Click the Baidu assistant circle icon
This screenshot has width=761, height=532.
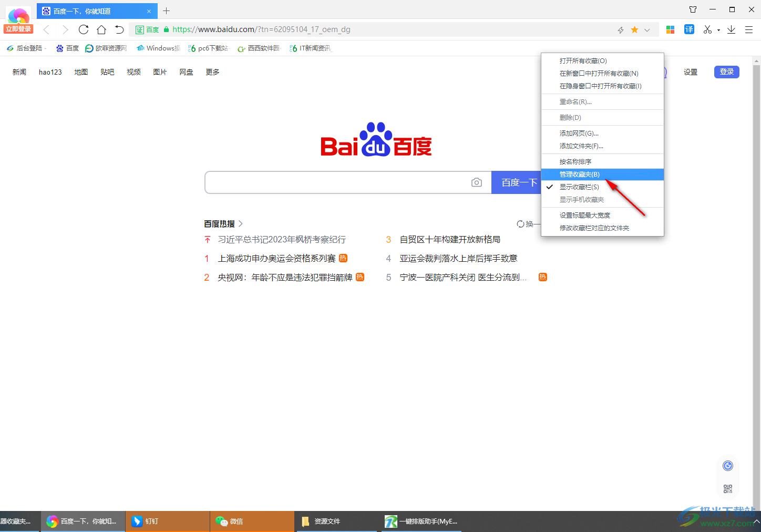(728, 466)
